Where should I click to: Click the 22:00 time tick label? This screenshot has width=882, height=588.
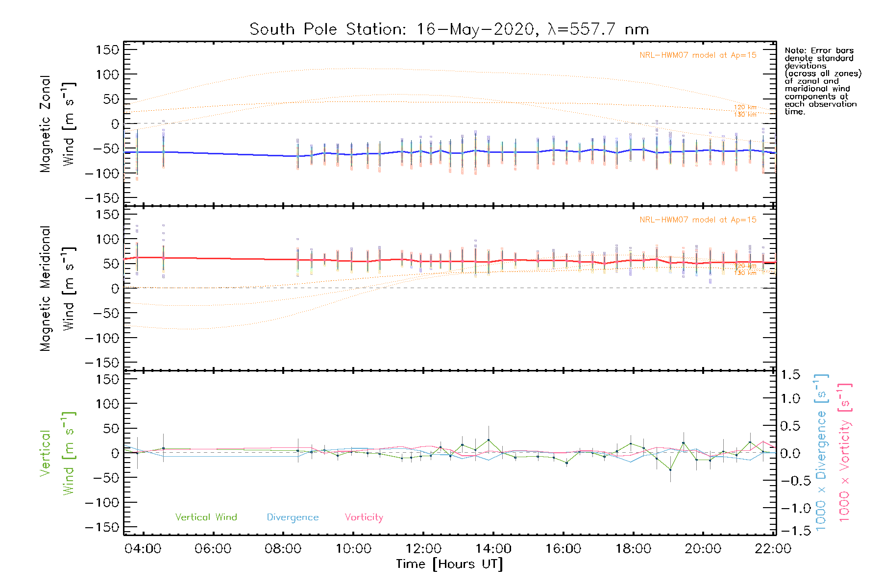coord(773,548)
